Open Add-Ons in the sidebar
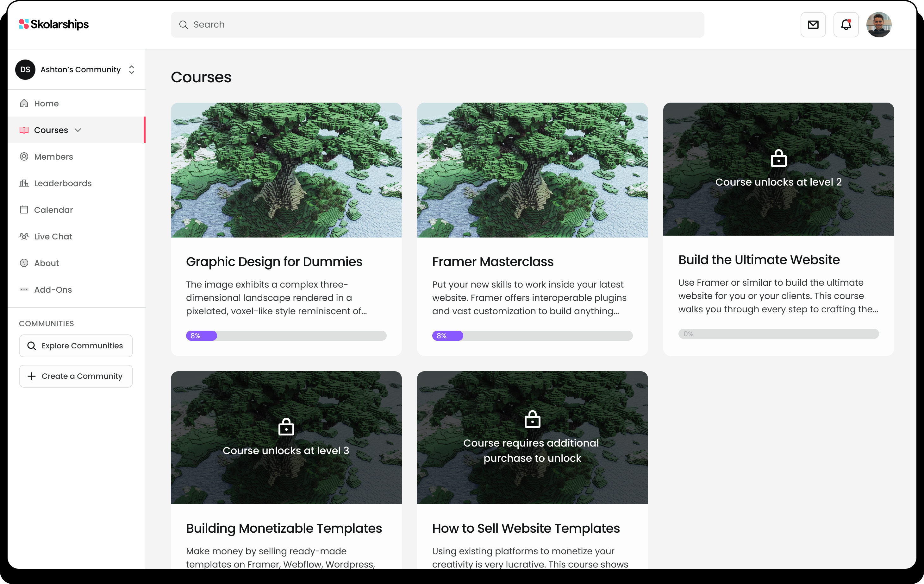The width and height of the screenshot is (924, 584). [76, 289]
